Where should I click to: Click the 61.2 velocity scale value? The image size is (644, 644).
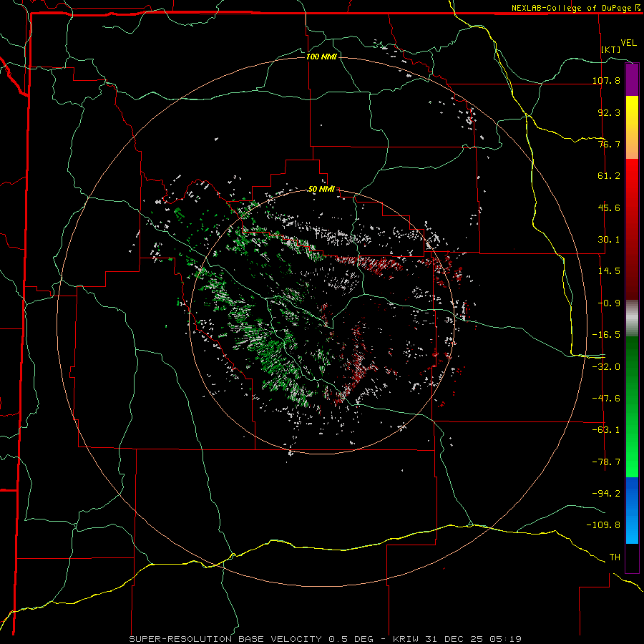click(609, 176)
